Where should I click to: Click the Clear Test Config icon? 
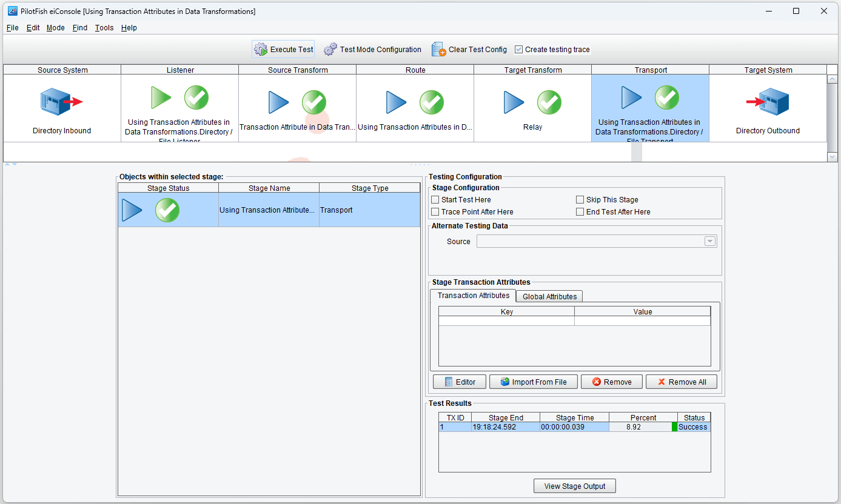click(439, 50)
